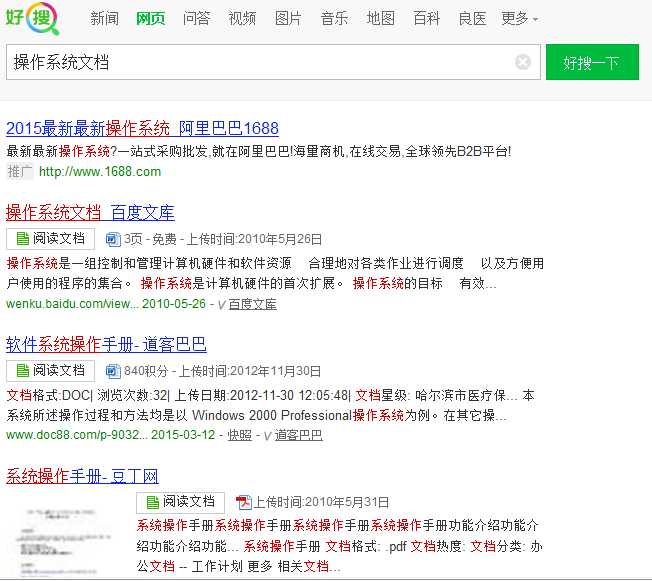
Task: Expand the 更多 dropdown menu
Action: coord(519,19)
